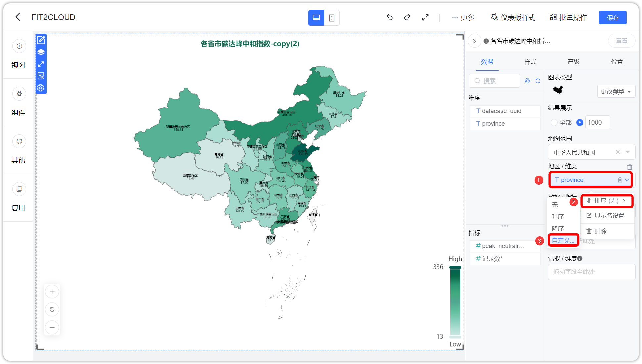The width and height of the screenshot is (642, 364).
Task: Click the 保存 button
Action: (x=613, y=18)
